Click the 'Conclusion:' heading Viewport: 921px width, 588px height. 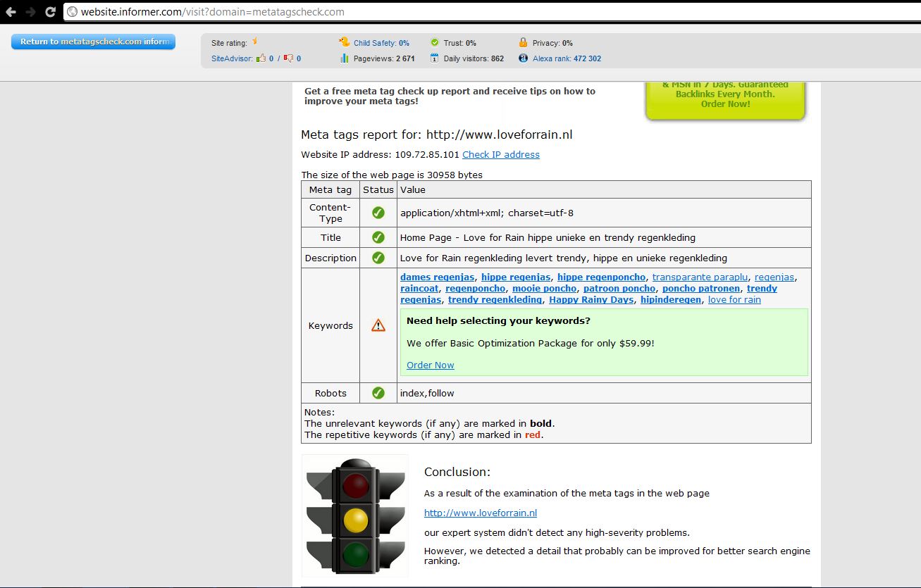click(457, 472)
